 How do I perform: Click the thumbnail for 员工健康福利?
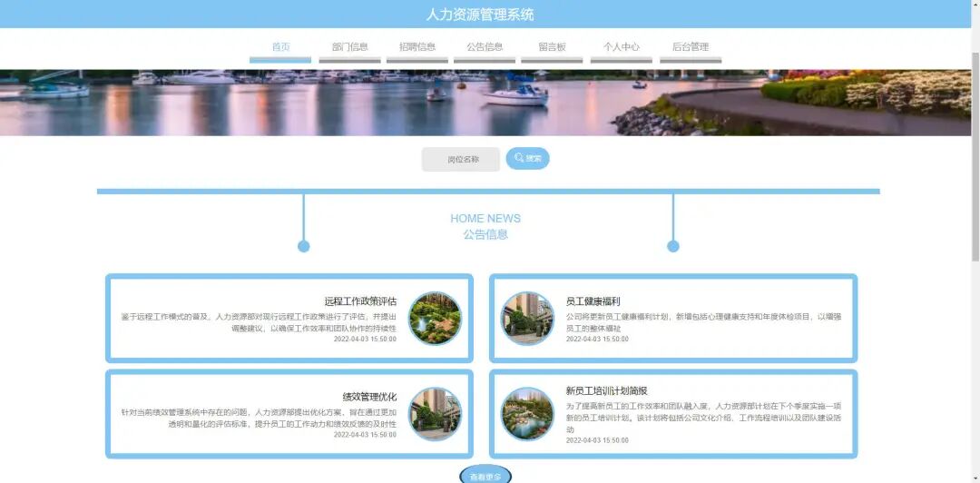[x=527, y=318]
